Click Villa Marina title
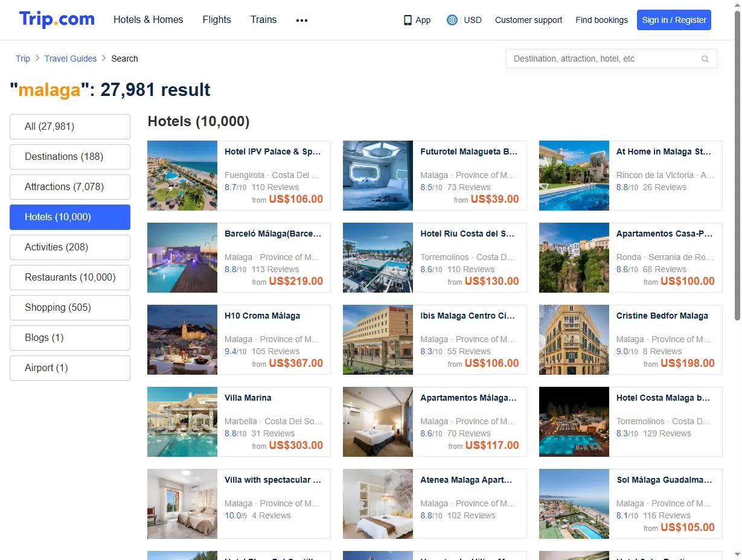742x560 pixels. pos(248,398)
